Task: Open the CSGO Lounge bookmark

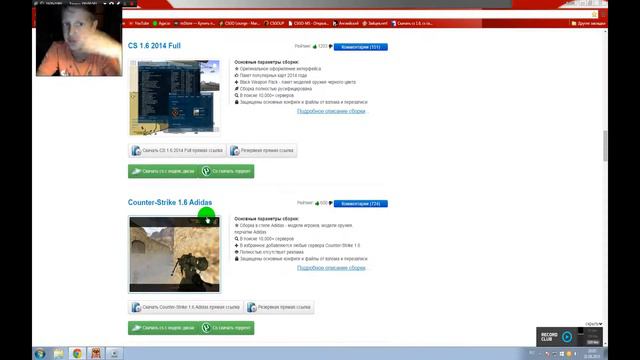Action: coord(239,23)
